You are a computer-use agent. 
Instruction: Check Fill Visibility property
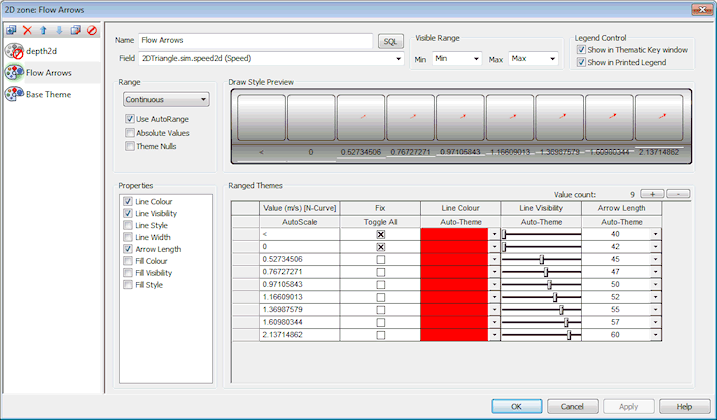point(128,273)
